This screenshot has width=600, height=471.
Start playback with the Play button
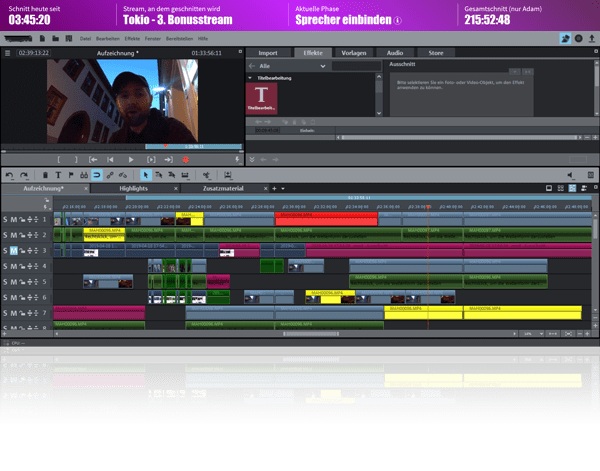[131, 159]
